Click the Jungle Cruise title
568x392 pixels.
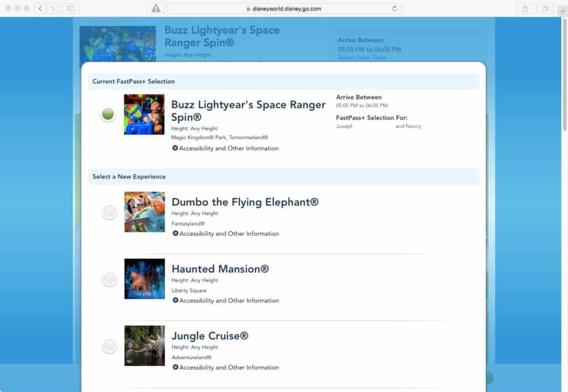[210, 336]
